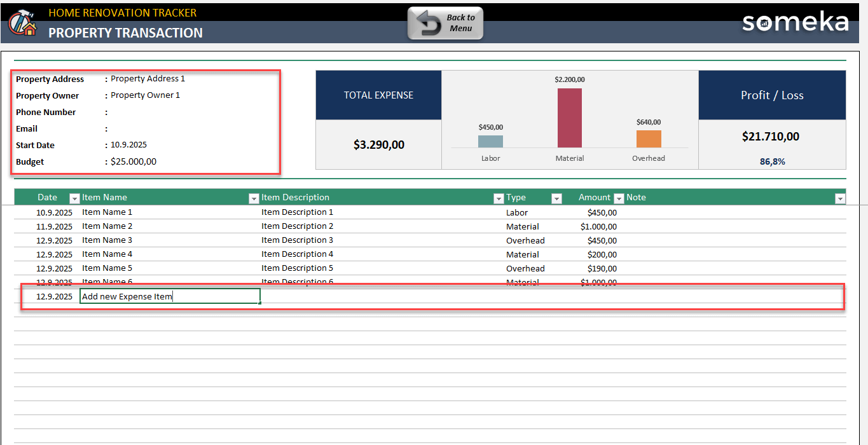This screenshot has height=445, width=868.
Task: Open the Type column filter dropdown
Action: pos(556,198)
